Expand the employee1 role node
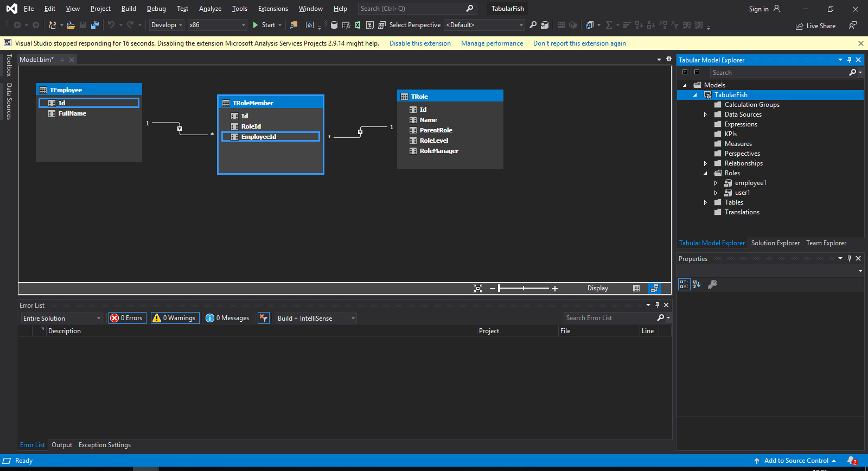 [x=716, y=183]
